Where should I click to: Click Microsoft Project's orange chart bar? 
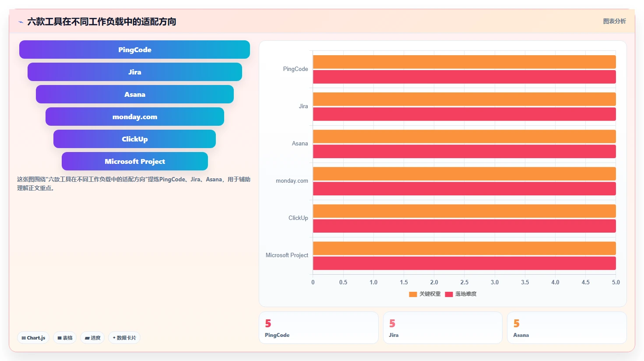464,248
